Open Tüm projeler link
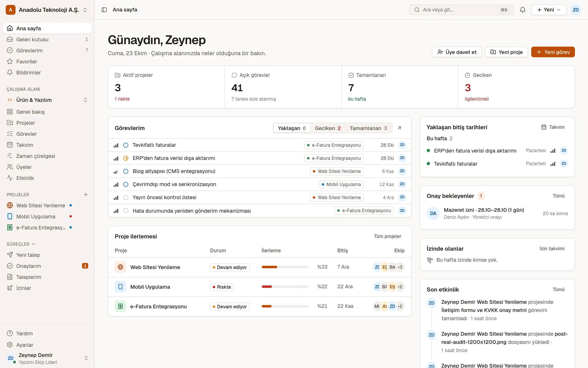 tap(387, 236)
